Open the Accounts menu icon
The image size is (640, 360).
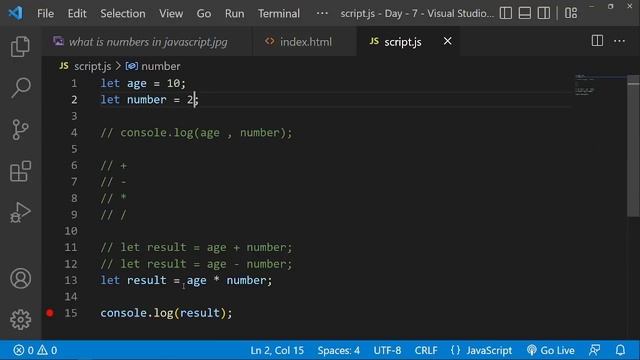pos(20,278)
